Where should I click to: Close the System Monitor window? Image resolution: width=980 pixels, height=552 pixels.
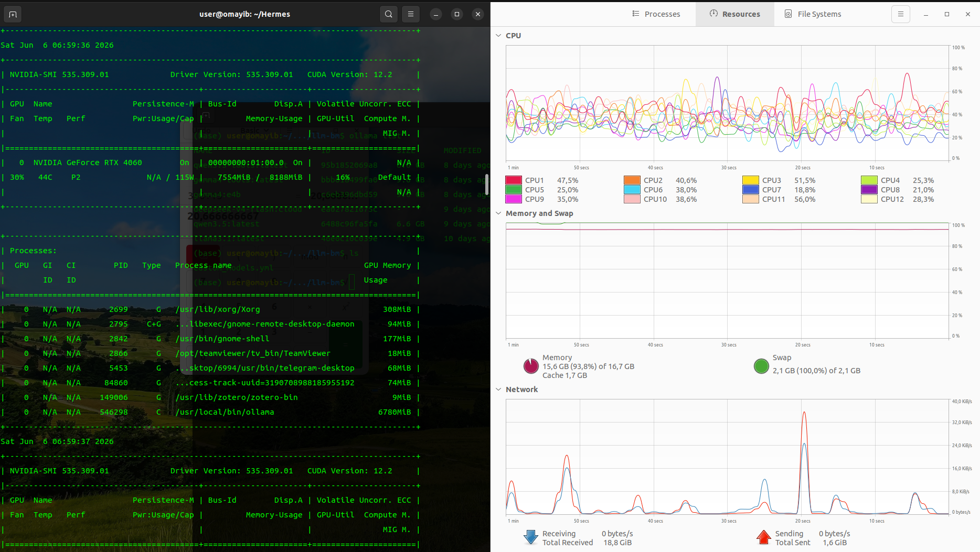968,14
